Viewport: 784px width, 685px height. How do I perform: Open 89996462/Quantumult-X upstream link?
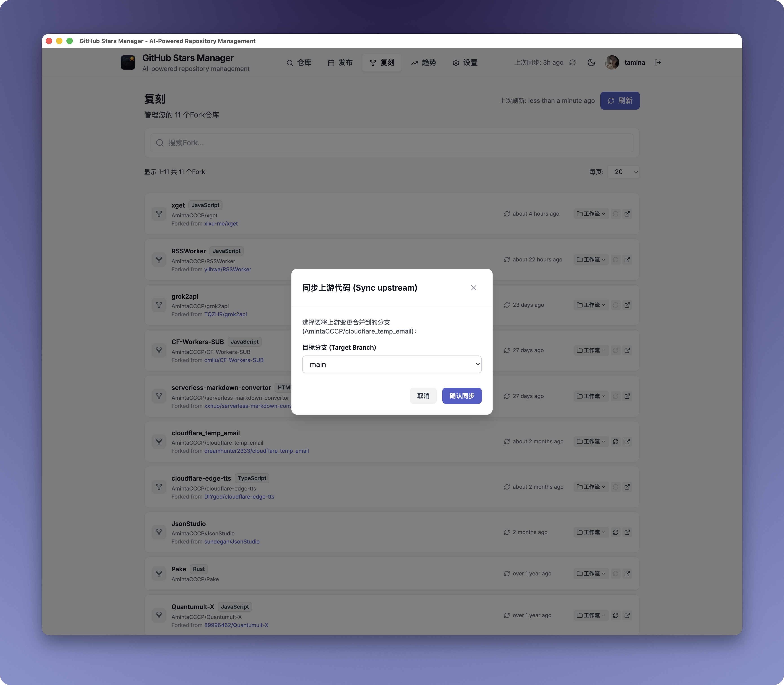point(236,625)
